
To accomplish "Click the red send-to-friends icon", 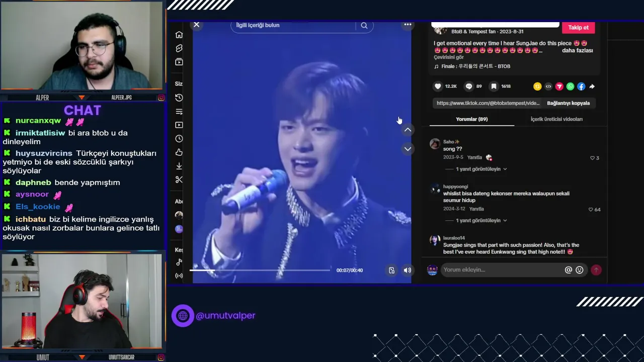I will click(x=559, y=86).
